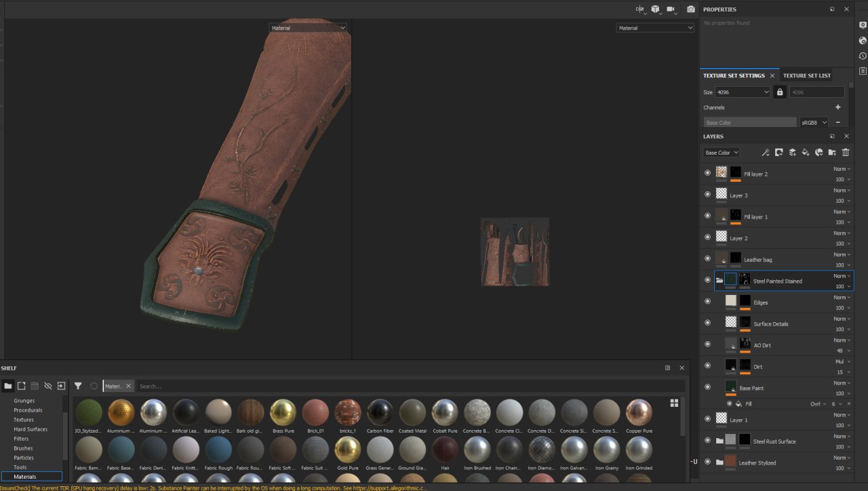
Task: Click the import resources icon in the Shelf
Action: (x=61, y=386)
